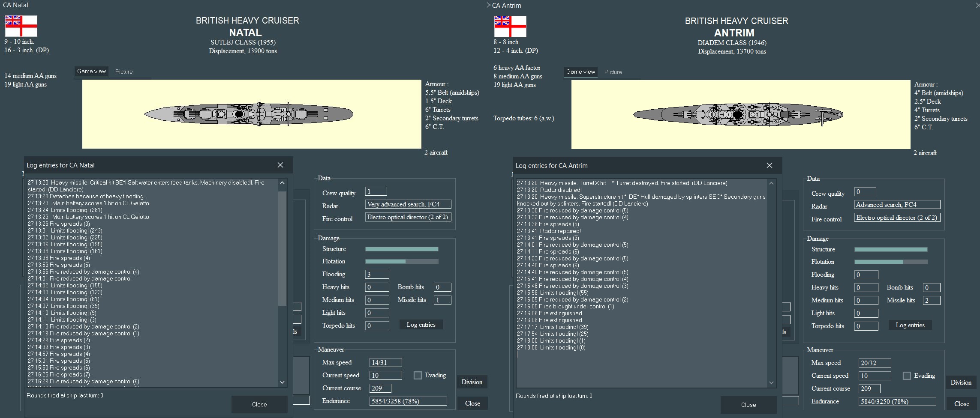The image size is (980, 418).
Task: Click Natal Current speed field
Action: pyautogui.click(x=386, y=375)
